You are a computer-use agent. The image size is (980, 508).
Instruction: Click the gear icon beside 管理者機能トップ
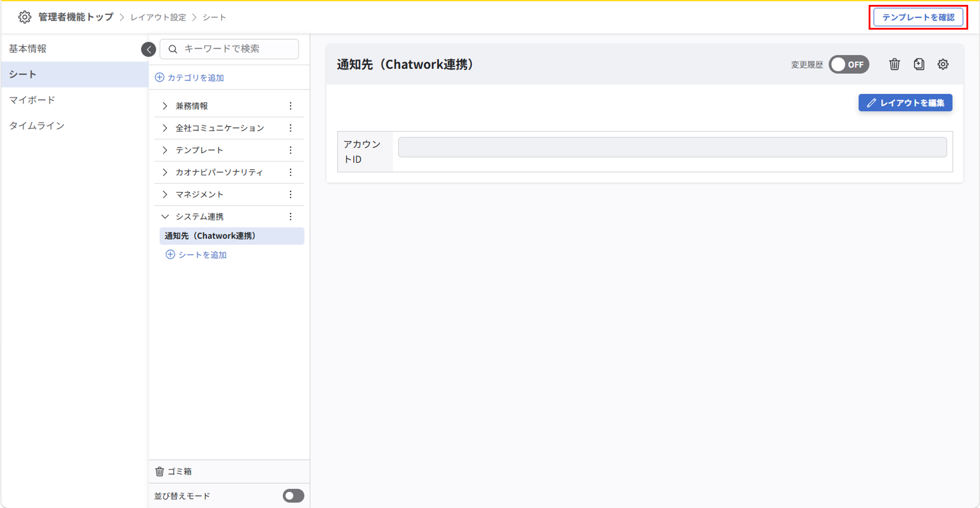(25, 17)
